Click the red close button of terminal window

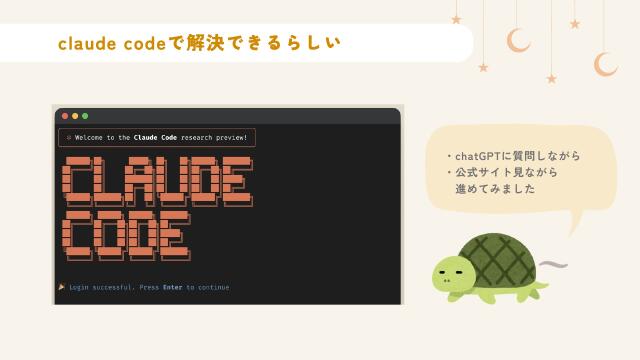coord(65,116)
